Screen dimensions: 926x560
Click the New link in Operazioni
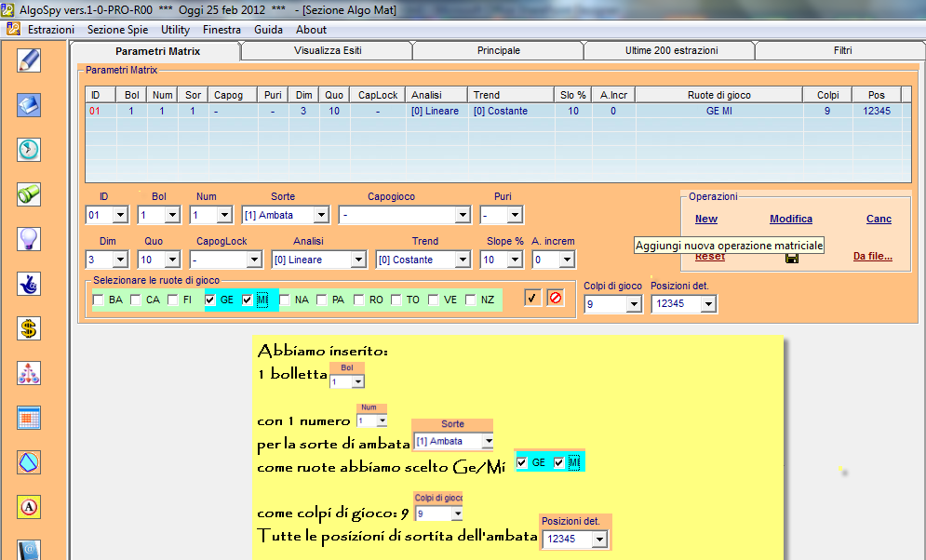click(x=705, y=219)
